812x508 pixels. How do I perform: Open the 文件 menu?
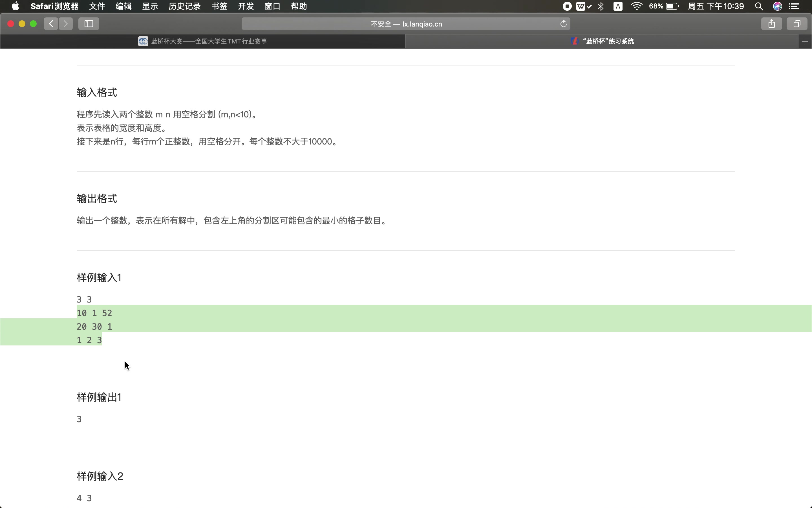click(97, 6)
